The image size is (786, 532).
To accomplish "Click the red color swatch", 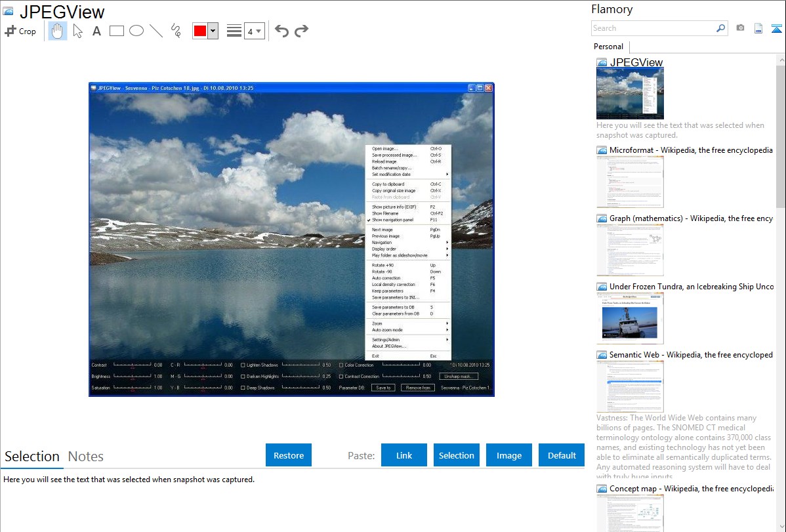I will click(200, 31).
